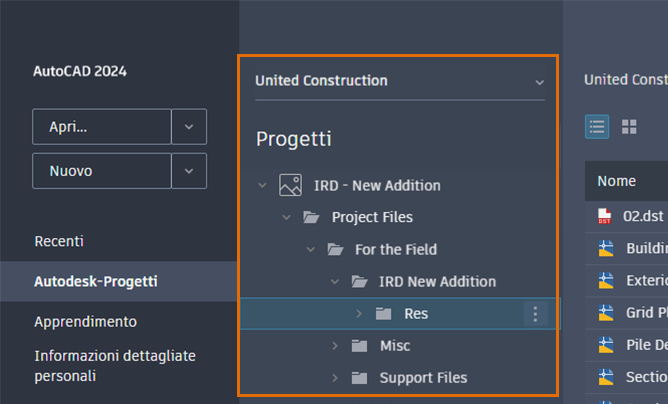Image resolution: width=668 pixels, height=404 pixels.
Task: Go to Apprendimento section
Action: click(x=85, y=322)
